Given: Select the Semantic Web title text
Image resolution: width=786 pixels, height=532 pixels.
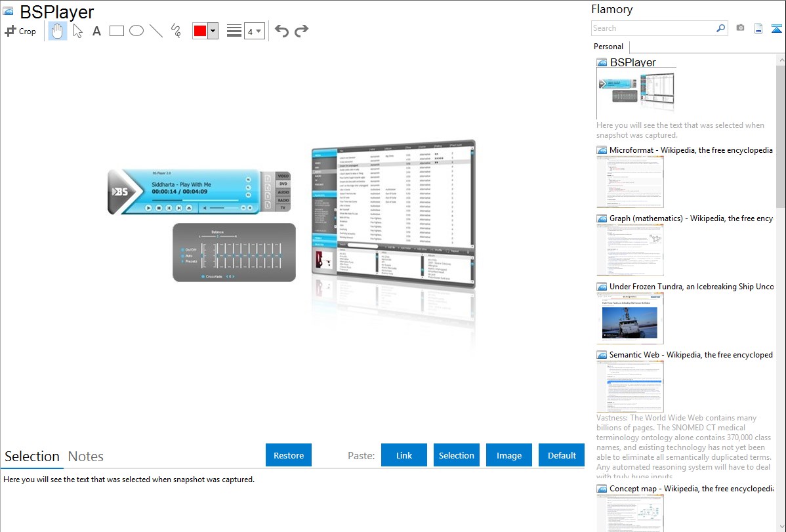Looking at the screenshot, I should [x=692, y=354].
